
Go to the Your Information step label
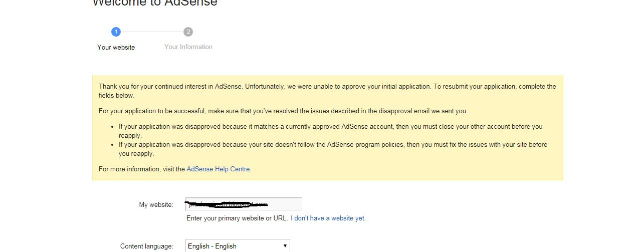click(x=188, y=47)
